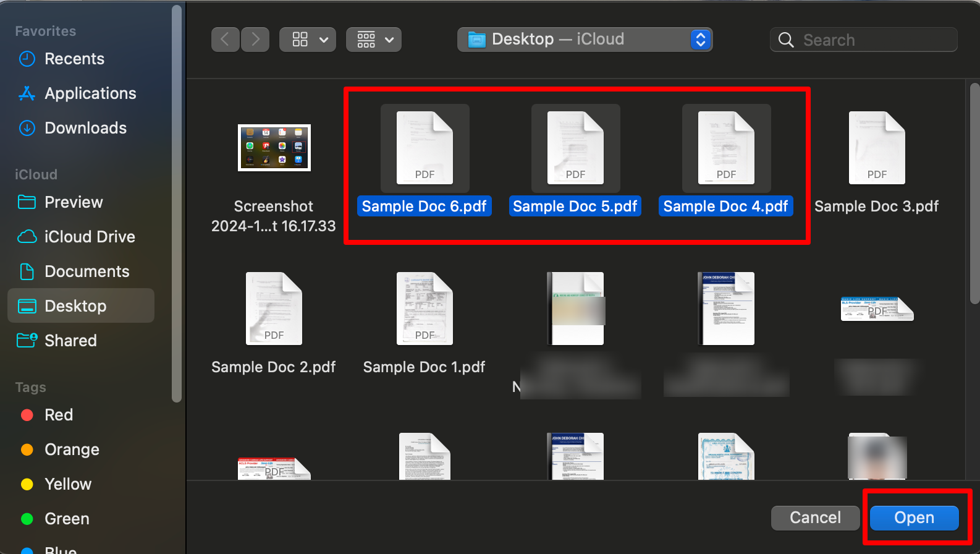Viewport: 980px width, 554px height.
Task: Select Desktop in the sidebar
Action: (x=81, y=305)
